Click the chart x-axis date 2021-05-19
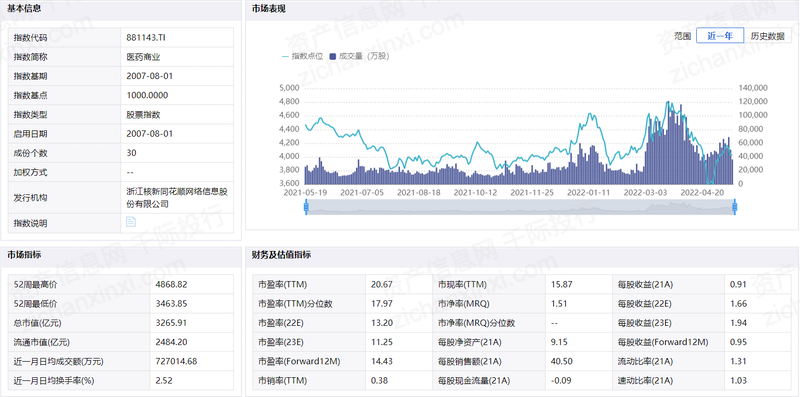800x397 pixels. (305, 193)
